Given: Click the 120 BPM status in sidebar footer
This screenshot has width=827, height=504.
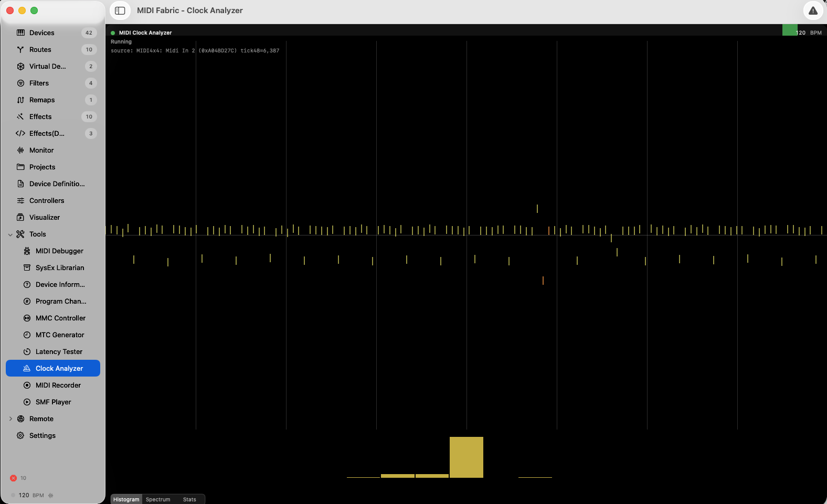Looking at the screenshot, I should tap(31, 495).
